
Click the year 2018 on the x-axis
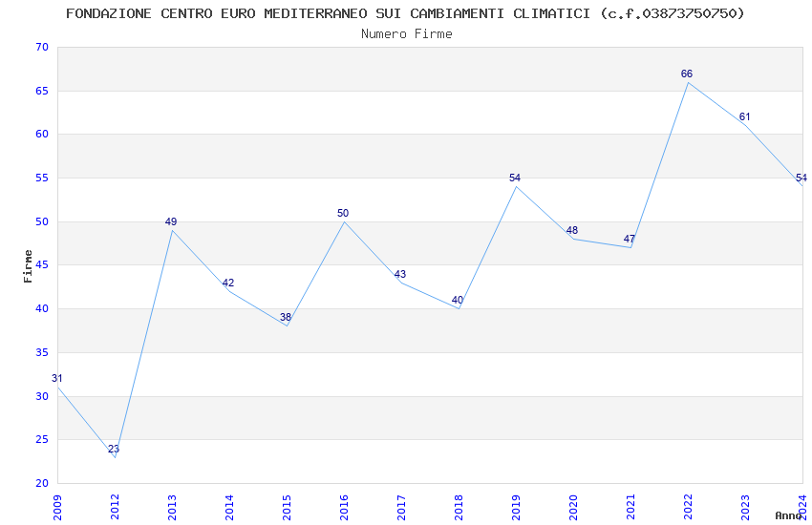click(459, 508)
